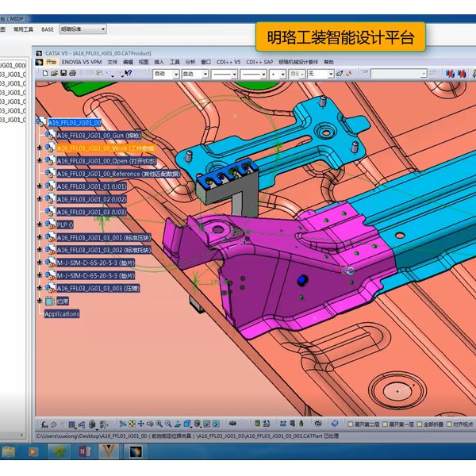Click the OneNote icon in the taskbar

[84, 451]
